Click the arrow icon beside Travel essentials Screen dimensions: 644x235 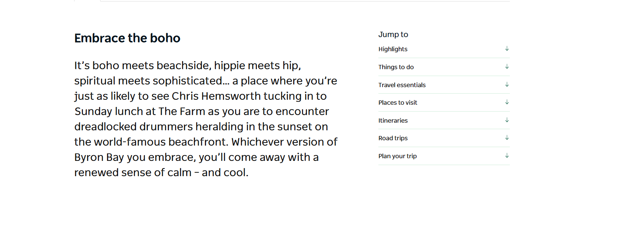tap(507, 85)
